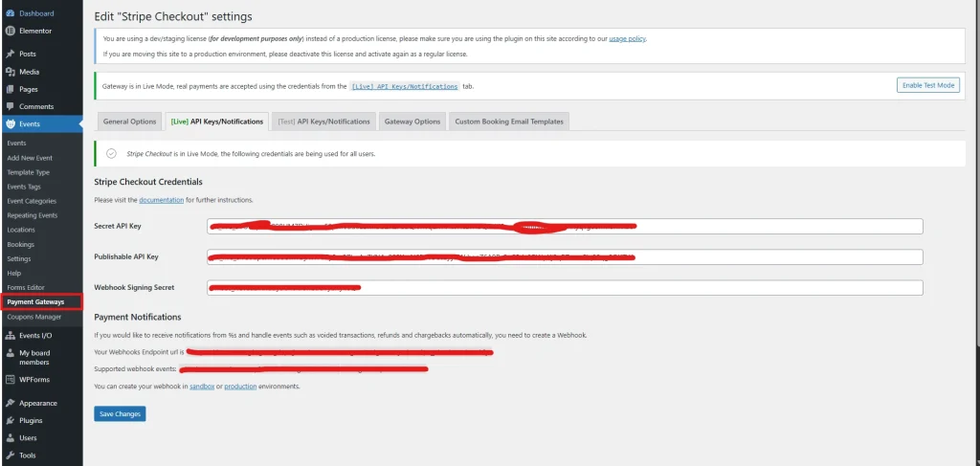Focus the Secret API Key field
The height and width of the screenshot is (466, 980).
(x=565, y=226)
